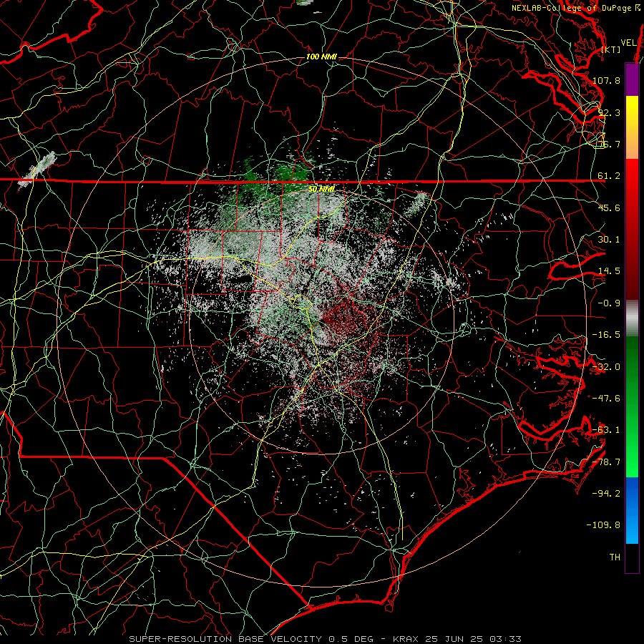
Task: Click the 14.5 velocity scale value
Action: (609, 271)
